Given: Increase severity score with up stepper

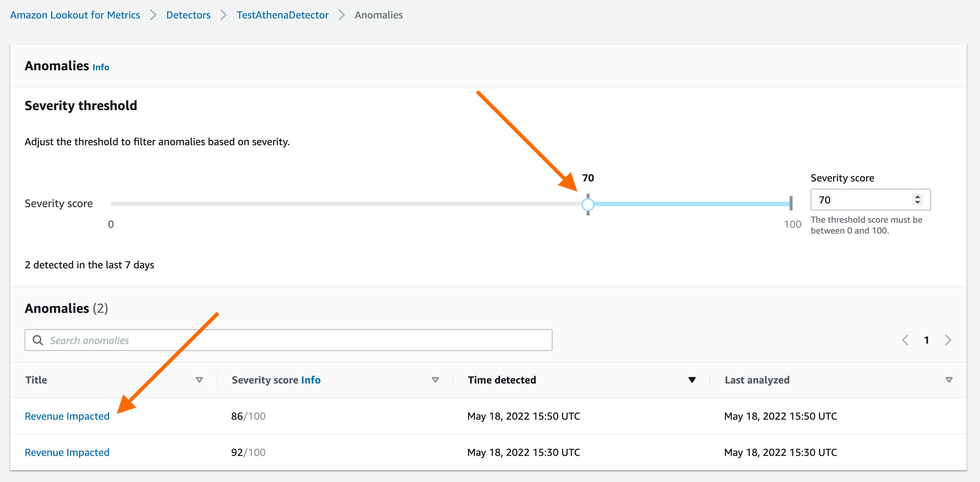Looking at the screenshot, I should [917, 197].
